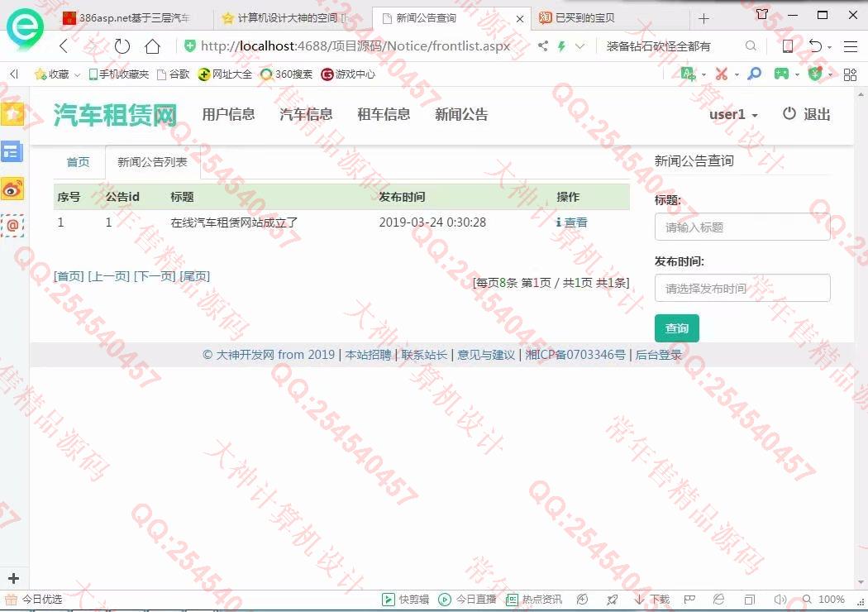Open the 汽车信息 menu

[x=306, y=115]
